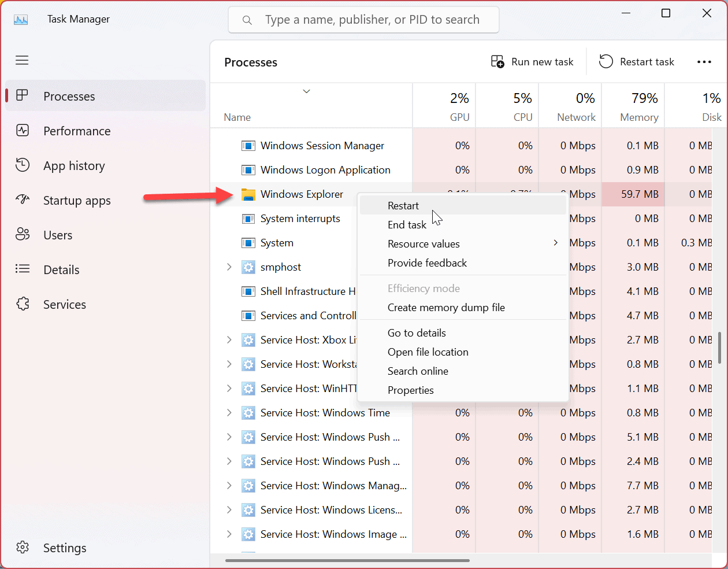Screen dimensions: 728x569
Task: Select the Users sidebar icon
Action: pyautogui.click(x=23, y=235)
